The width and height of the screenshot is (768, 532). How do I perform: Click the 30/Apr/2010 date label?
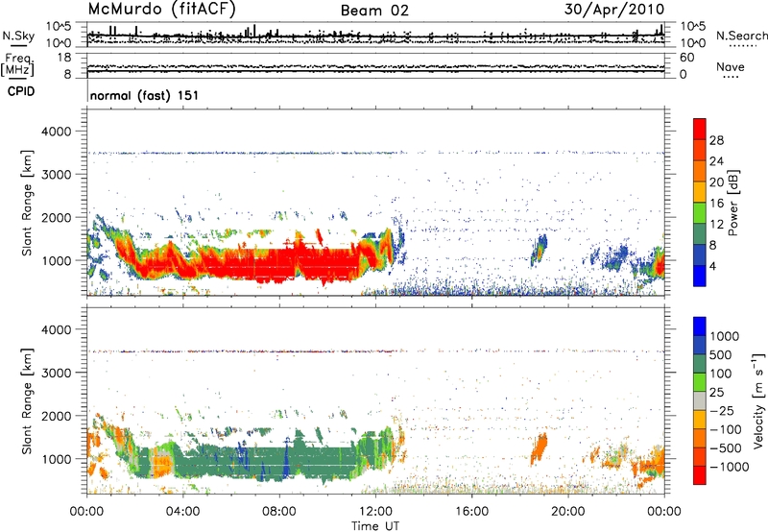[x=614, y=10]
